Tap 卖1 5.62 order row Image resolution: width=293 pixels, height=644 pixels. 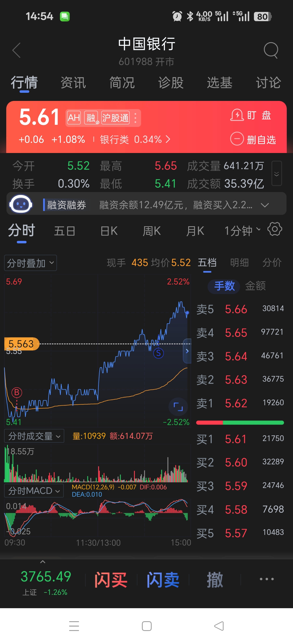(240, 403)
